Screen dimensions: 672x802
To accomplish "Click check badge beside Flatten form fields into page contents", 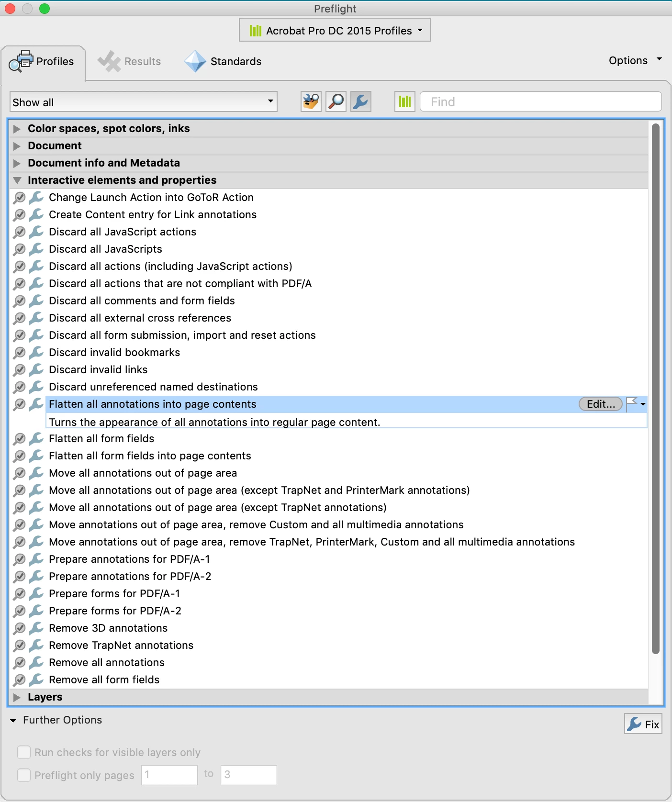I will [x=19, y=456].
